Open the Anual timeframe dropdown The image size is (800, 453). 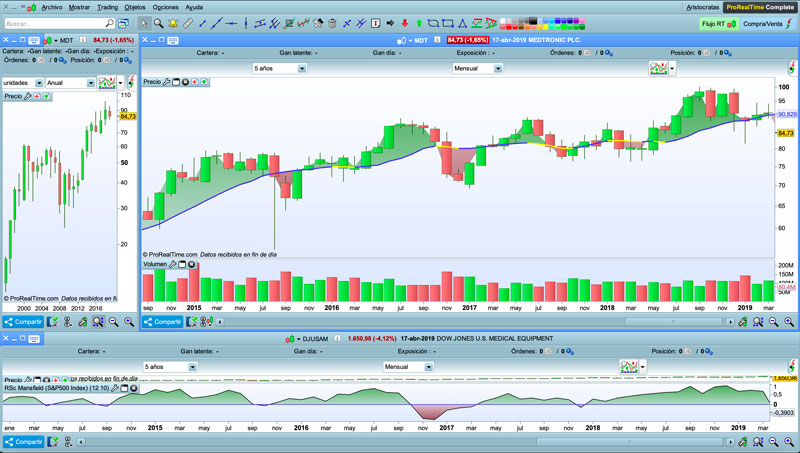pyautogui.click(x=70, y=83)
